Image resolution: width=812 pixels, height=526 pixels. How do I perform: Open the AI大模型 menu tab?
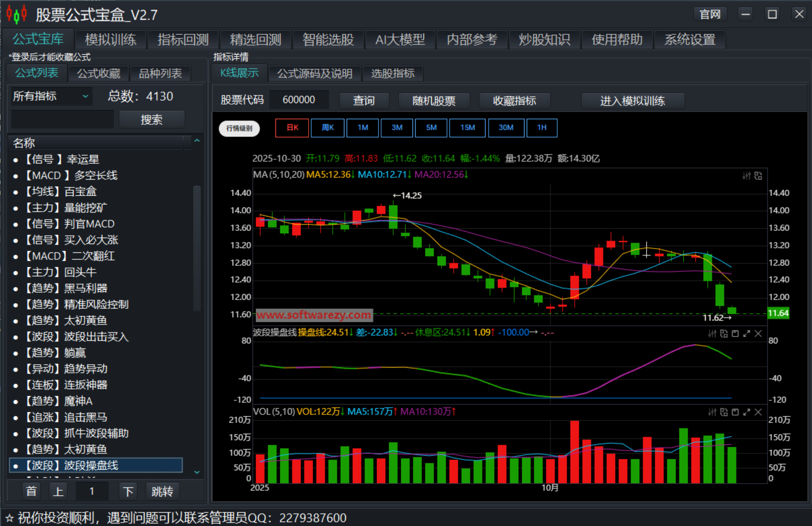(400, 39)
